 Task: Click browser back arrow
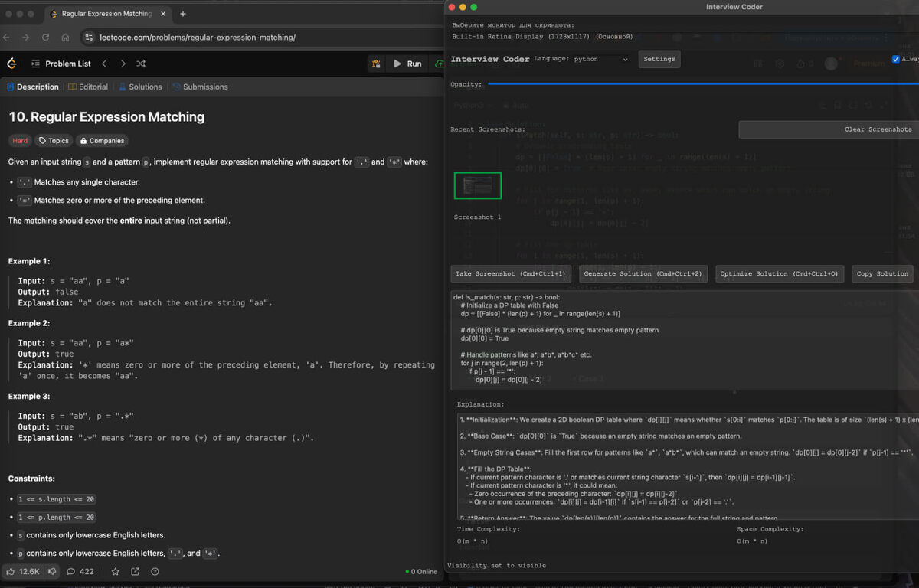click(x=8, y=37)
